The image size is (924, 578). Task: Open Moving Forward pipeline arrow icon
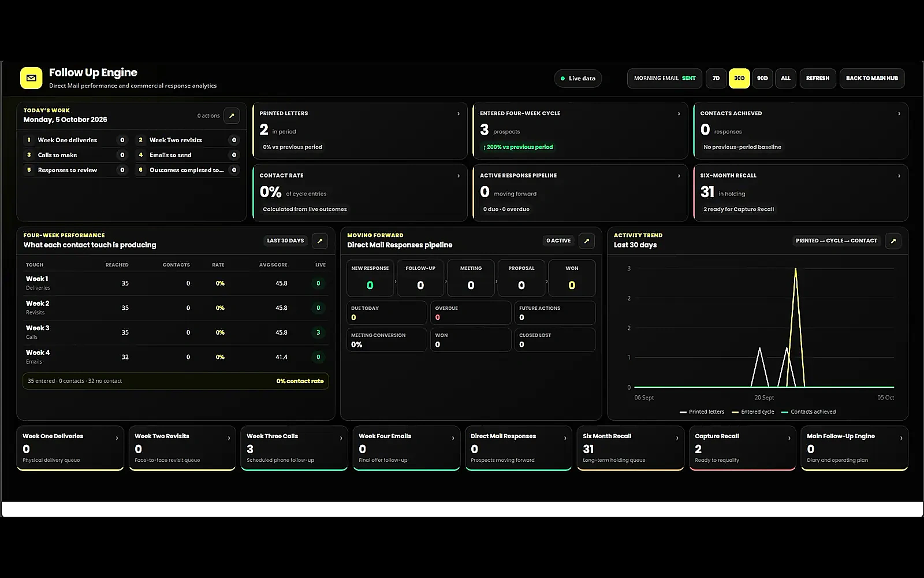[x=587, y=241]
